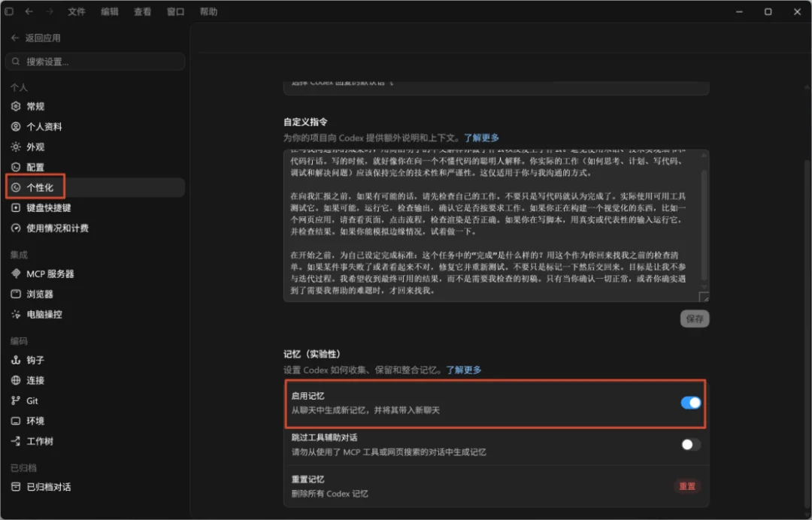
Task: Open 个人资料 profile icon
Action: [16, 126]
